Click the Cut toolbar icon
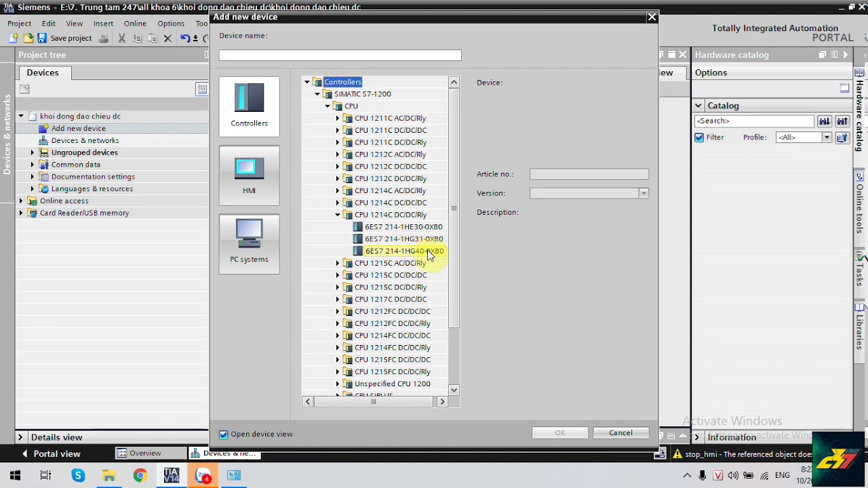 tap(122, 39)
